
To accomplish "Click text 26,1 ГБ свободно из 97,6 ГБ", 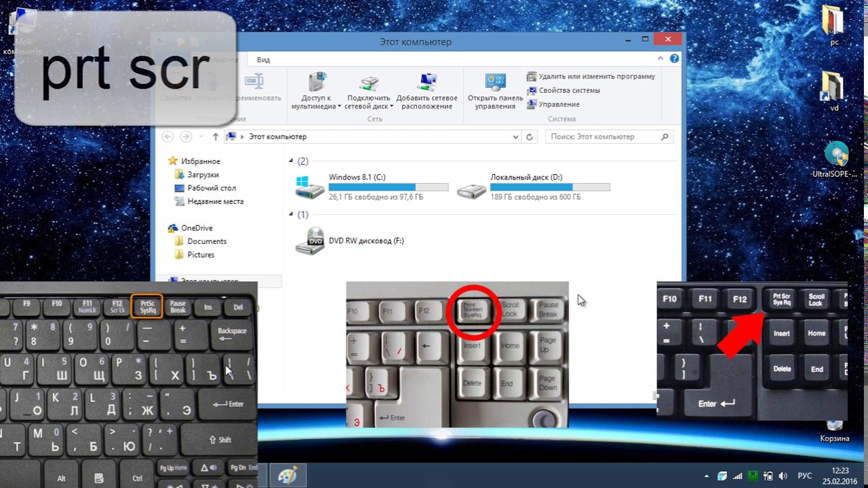I will click(376, 197).
